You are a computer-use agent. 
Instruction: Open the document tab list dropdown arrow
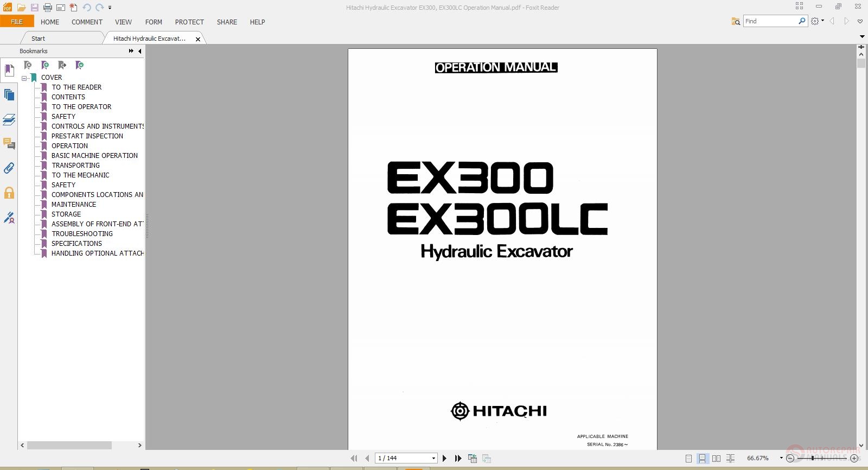862,37
